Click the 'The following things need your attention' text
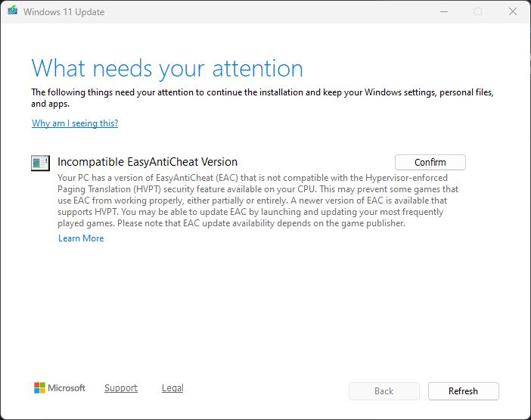 pos(262,98)
